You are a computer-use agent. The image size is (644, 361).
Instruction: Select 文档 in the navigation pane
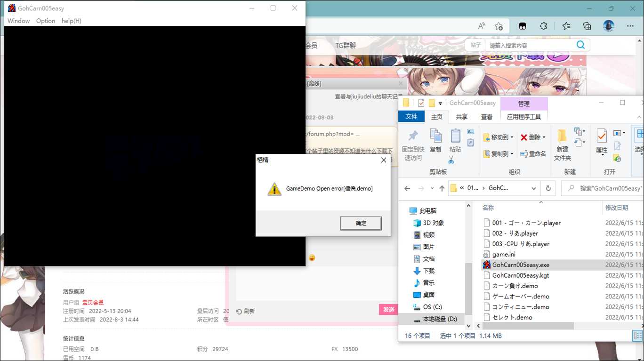[x=424, y=259]
